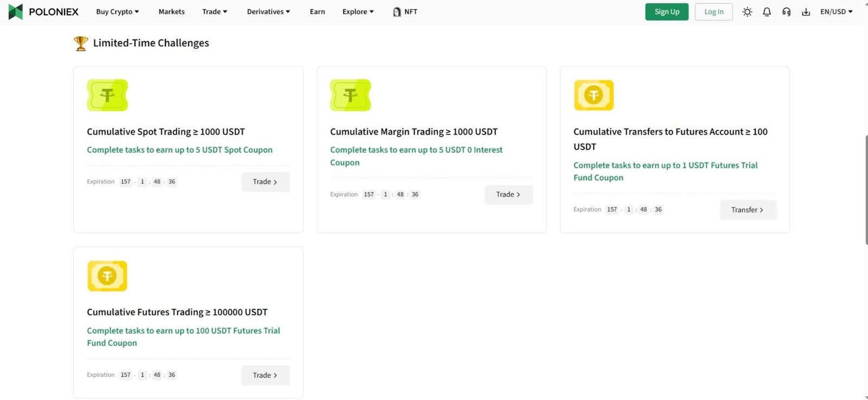Open customer support headset icon
868x400 pixels.
786,11
